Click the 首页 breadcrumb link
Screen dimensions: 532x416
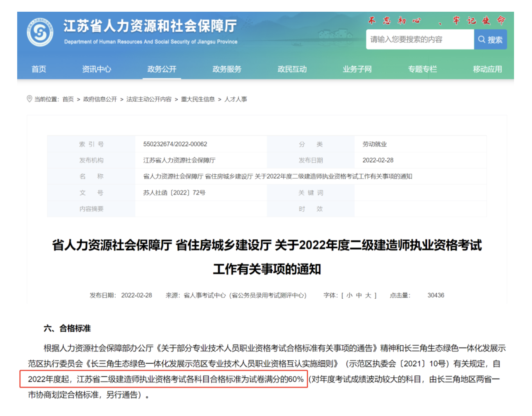(x=68, y=99)
